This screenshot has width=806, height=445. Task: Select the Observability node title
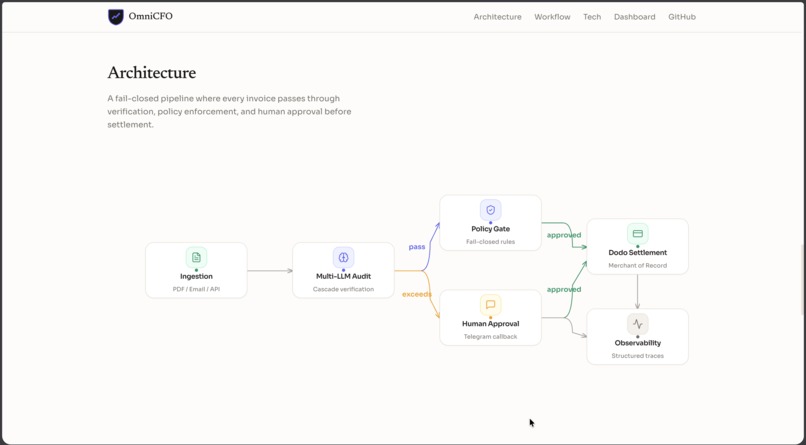(637, 343)
